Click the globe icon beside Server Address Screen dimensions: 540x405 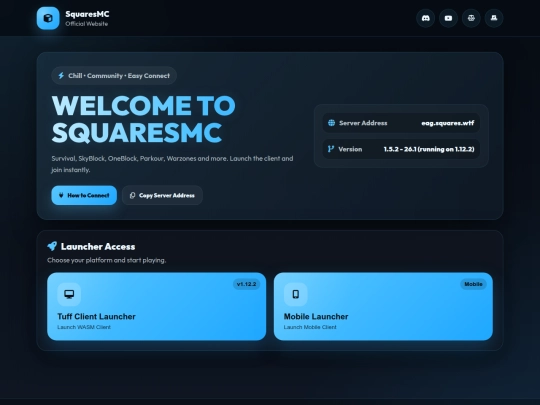tap(331, 123)
